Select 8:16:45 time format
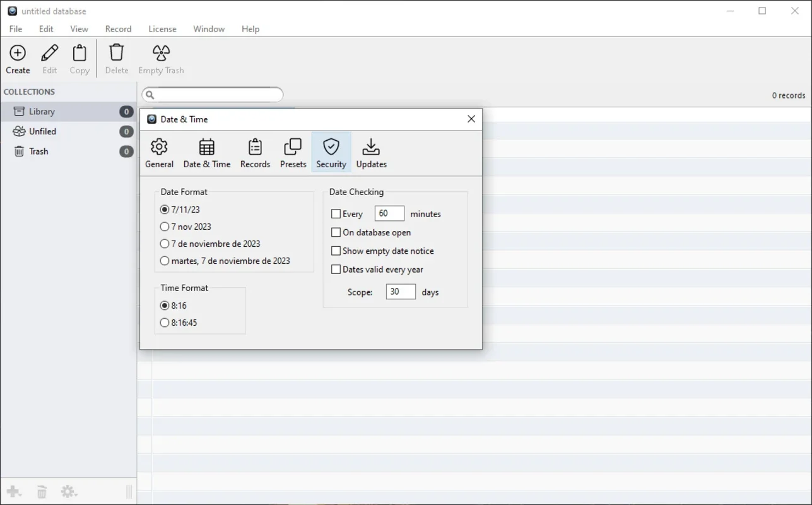This screenshot has height=505, width=812. (x=179, y=323)
